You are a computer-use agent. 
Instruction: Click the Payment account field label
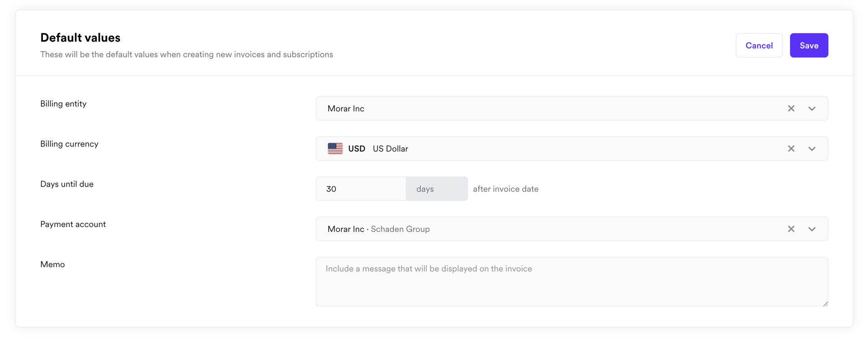tap(73, 224)
